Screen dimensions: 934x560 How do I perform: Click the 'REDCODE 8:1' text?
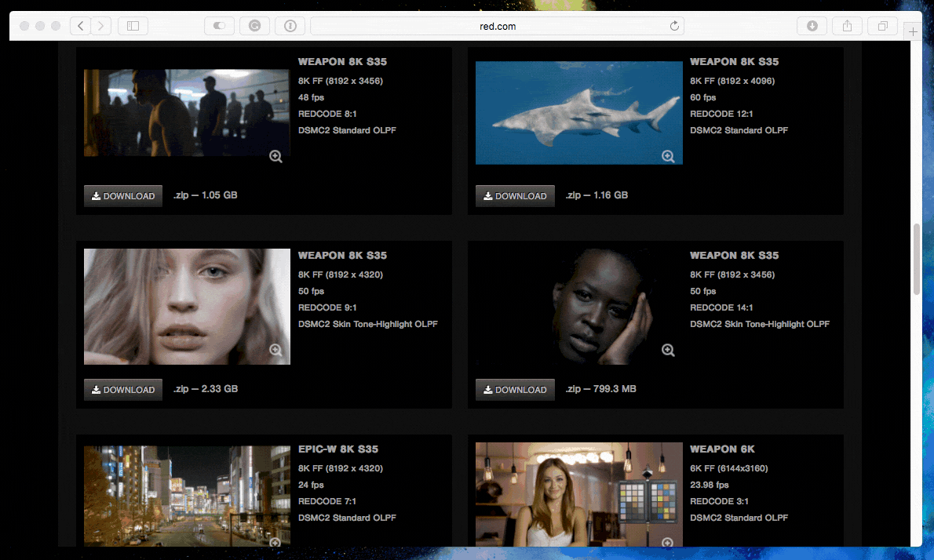tap(327, 114)
